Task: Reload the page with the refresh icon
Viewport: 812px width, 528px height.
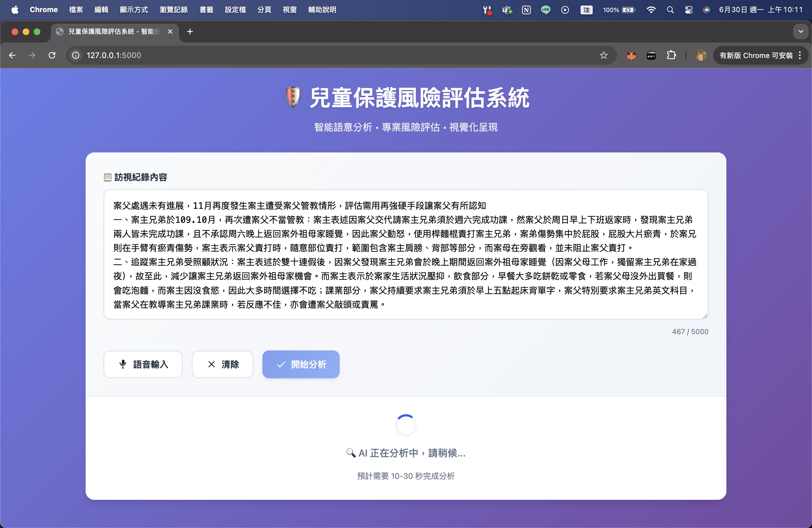Action: tap(52, 55)
